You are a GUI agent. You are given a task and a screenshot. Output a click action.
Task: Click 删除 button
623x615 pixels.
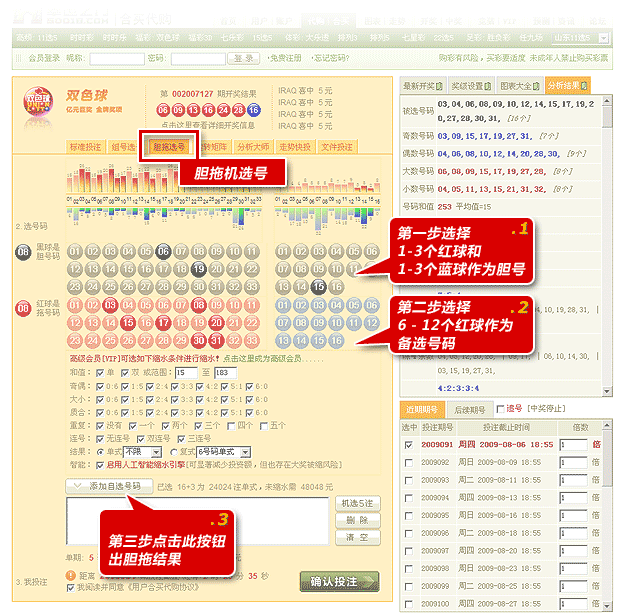[x=358, y=520]
